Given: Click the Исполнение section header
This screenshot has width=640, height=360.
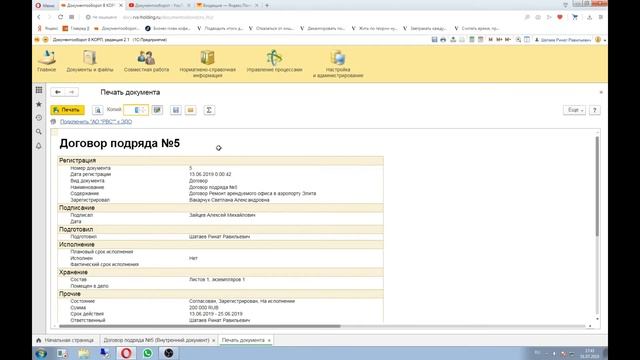Looking at the screenshot, I should point(220,244).
